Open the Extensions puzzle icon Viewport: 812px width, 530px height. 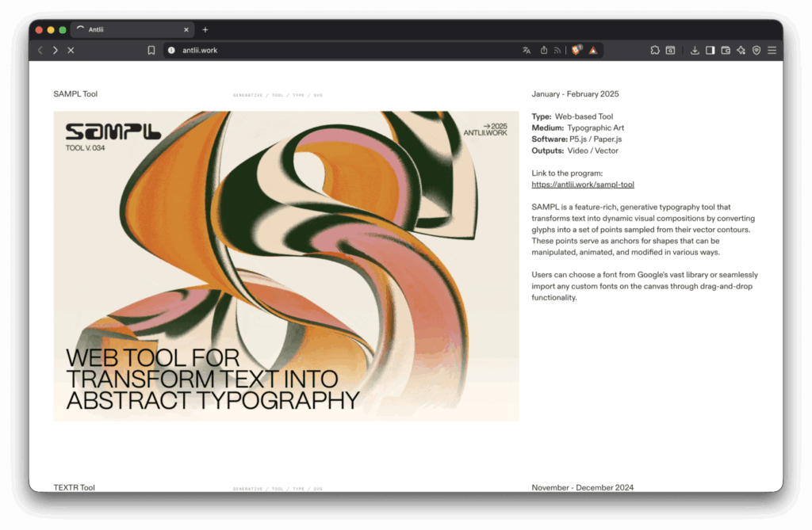[x=655, y=50]
